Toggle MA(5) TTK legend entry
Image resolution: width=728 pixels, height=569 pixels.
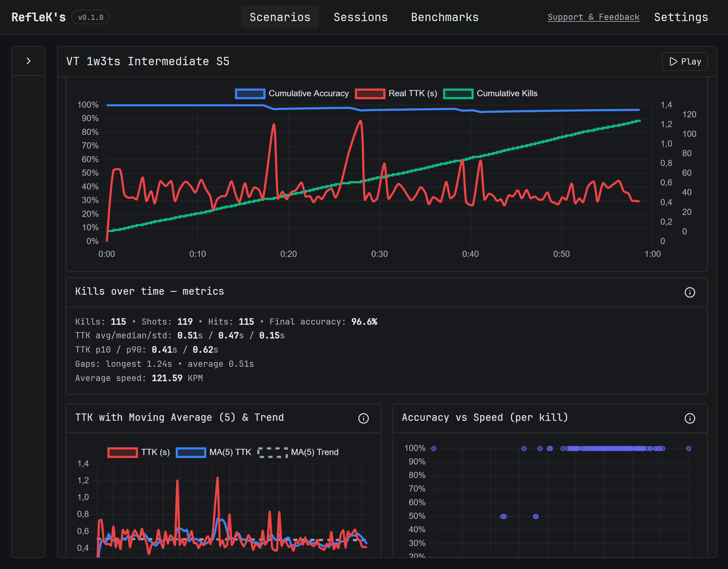(x=230, y=452)
